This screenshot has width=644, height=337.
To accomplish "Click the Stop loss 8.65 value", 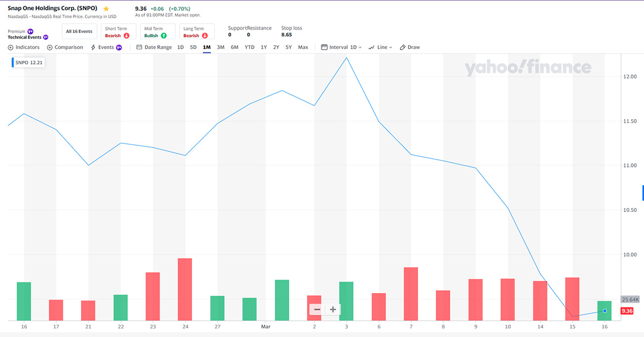I will click(287, 35).
